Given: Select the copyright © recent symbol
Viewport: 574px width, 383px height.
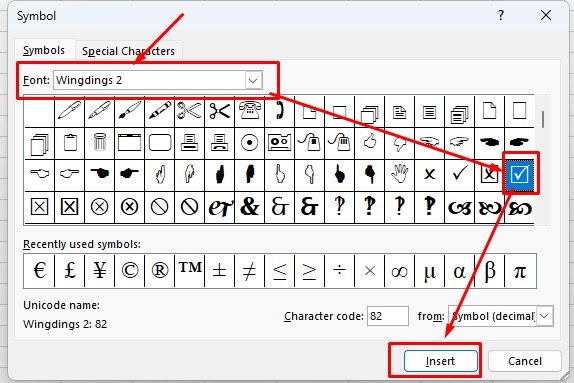Looking at the screenshot, I should pyautogui.click(x=129, y=271).
